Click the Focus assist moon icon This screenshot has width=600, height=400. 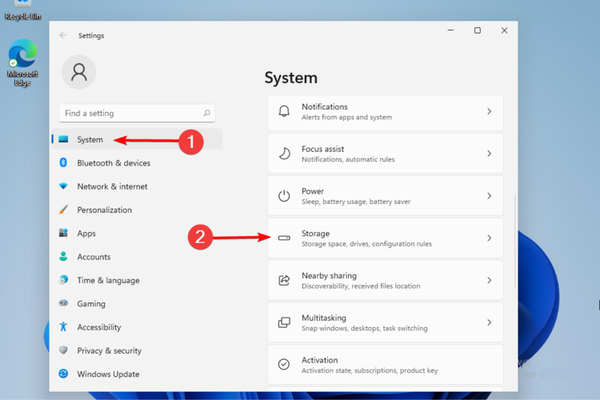pyautogui.click(x=284, y=153)
